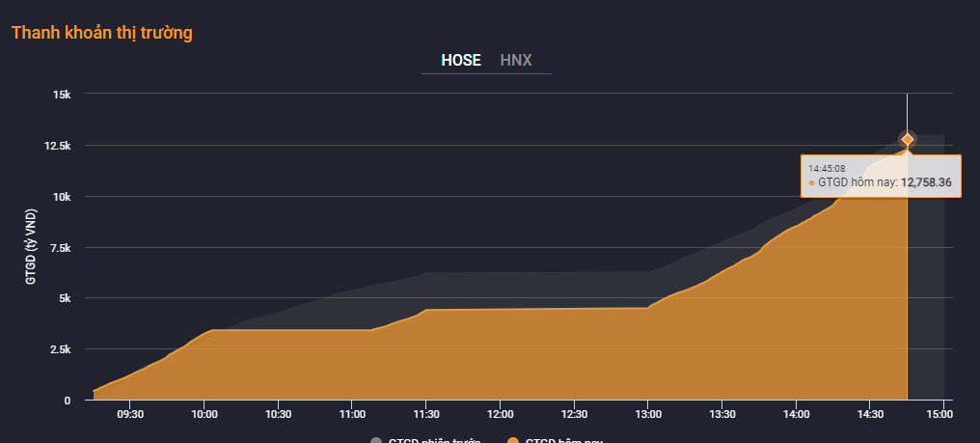
Task: Toggle the gray 'GTGD phiên trước' legend dot
Action: (x=376, y=440)
